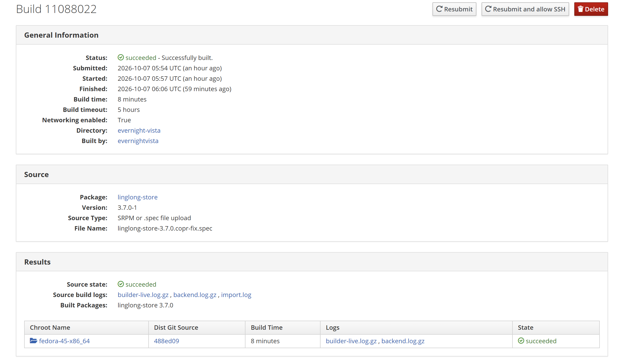The width and height of the screenshot is (626, 364).
Task: Click the green succeeded check icon in Status
Action: pyautogui.click(x=121, y=57)
